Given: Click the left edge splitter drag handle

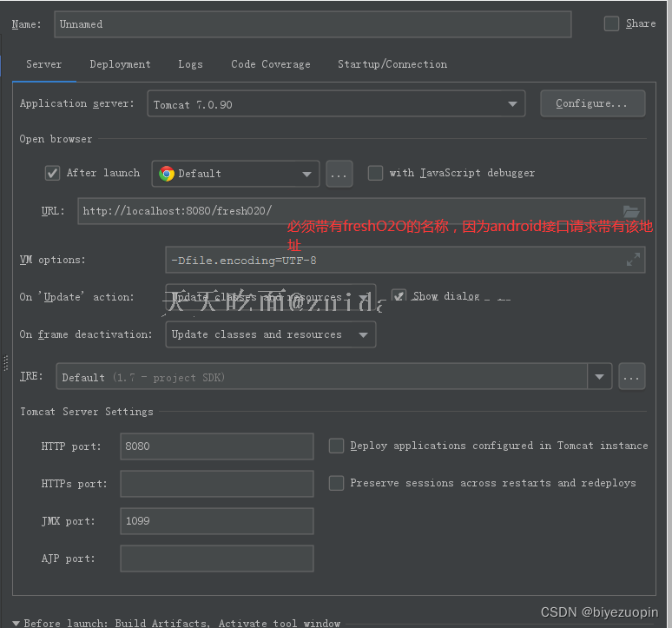Looking at the screenshot, I should pos(5,363).
